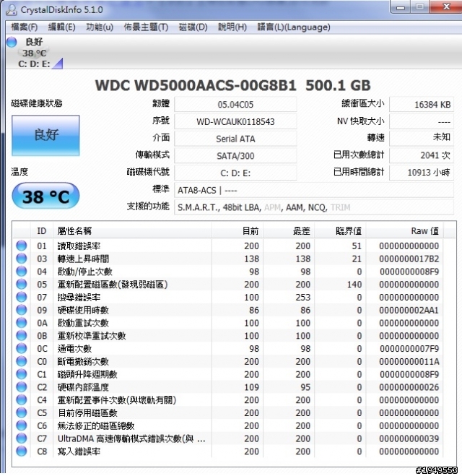Minimize the CrystalDiskInfo window
Screen dimensions: 462x476
[x=401, y=7]
